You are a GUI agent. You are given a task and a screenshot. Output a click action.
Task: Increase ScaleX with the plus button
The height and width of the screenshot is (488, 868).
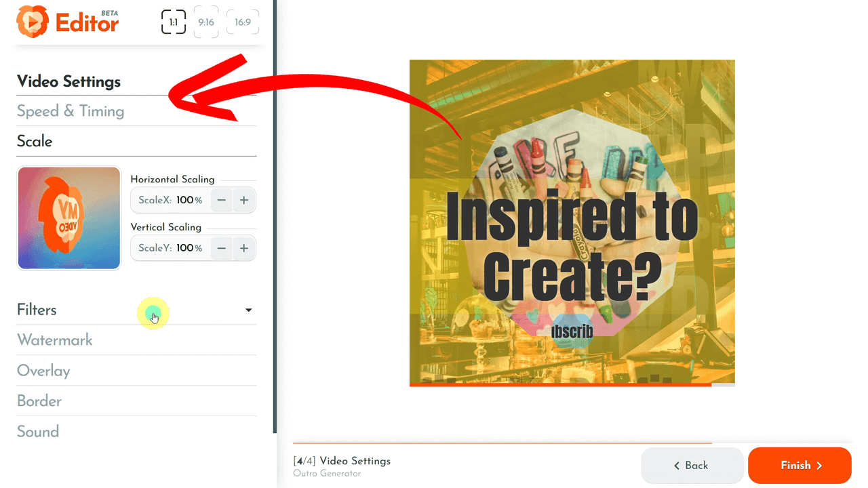coord(244,201)
